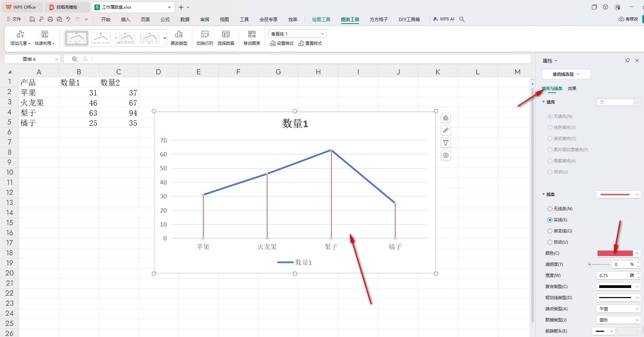The width and height of the screenshot is (644, 337).
Task: Select Pattern Fill (图案填充) radio
Action: (550, 161)
